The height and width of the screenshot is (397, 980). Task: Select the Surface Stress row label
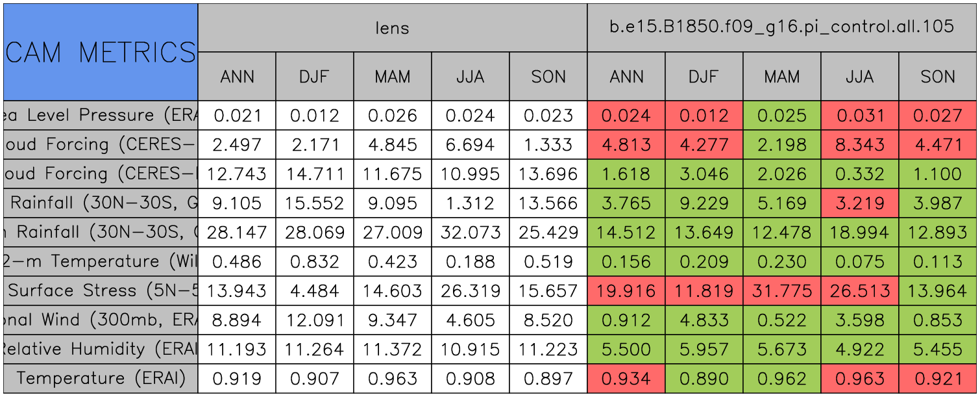[100, 290]
